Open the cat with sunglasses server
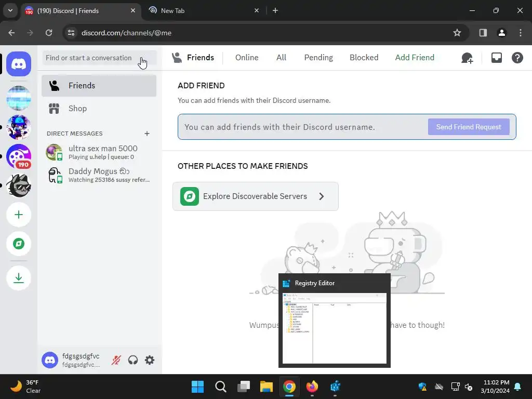Viewport: 532px width, 399px height. (x=19, y=185)
